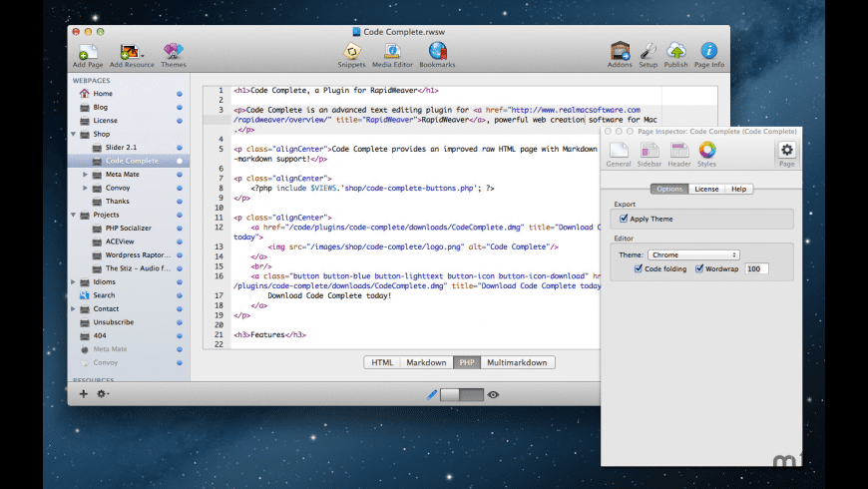Click the add (+) button below sidebar
868x489 pixels.
84,394
